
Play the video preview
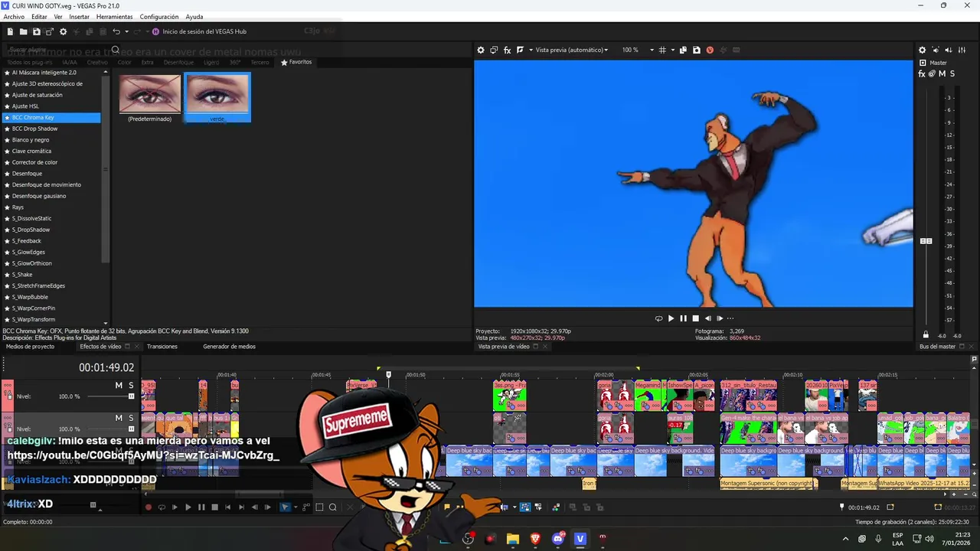point(671,318)
